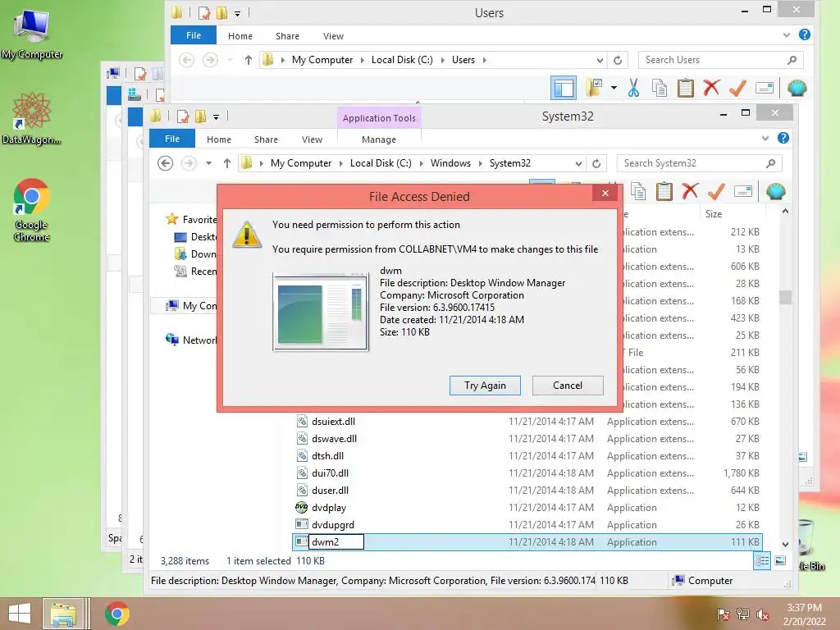Click the dwm preview thumbnail in the dialog
Viewport: 840px width, 630px height.
[321, 312]
